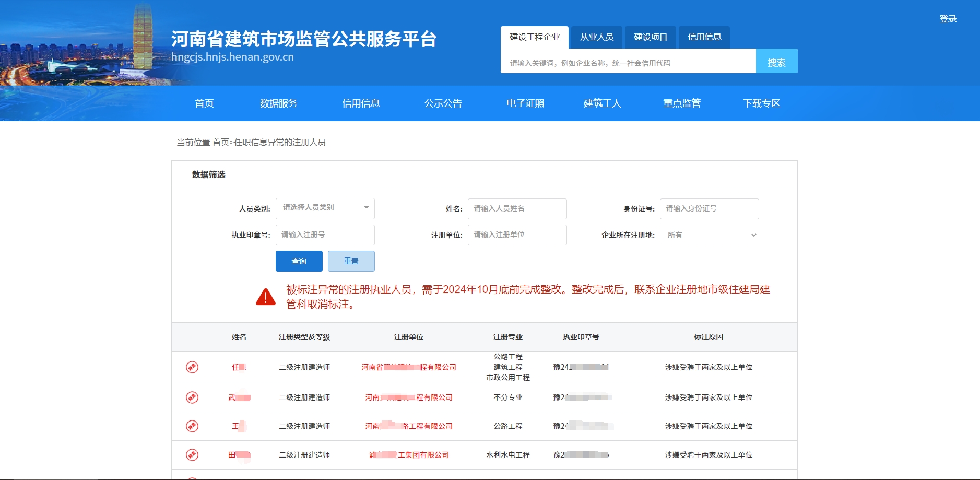
Task: Click the 搜索 search button
Action: click(776, 61)
